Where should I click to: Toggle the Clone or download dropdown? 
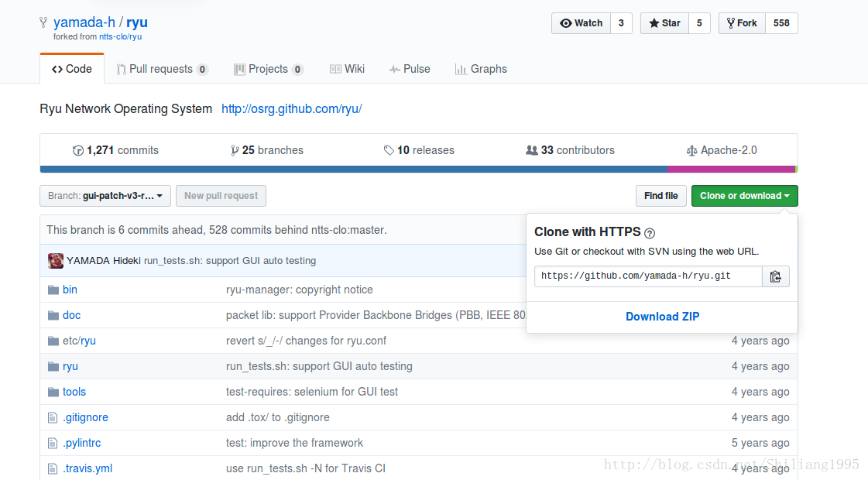(745, 196)
